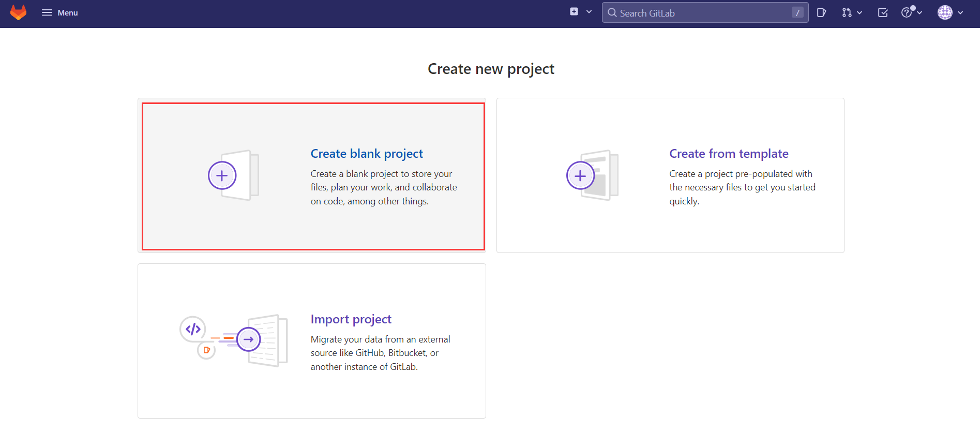Viewport: 980px width, 431px height.
Task: Click the slash shortcut hint in search
Action: [797, 12]
